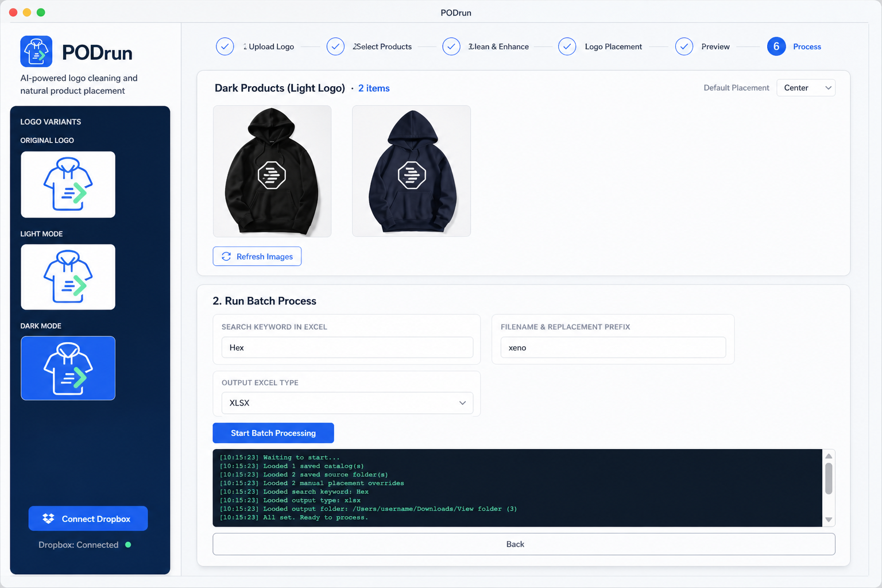Click the log console scrollbar thumb

(x=829, y=478)
